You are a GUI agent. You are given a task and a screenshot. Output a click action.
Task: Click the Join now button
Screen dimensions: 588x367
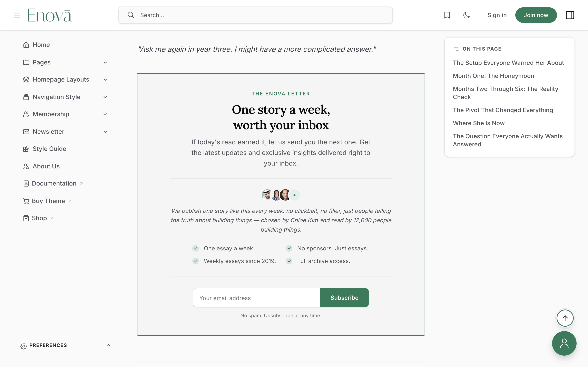536,15
